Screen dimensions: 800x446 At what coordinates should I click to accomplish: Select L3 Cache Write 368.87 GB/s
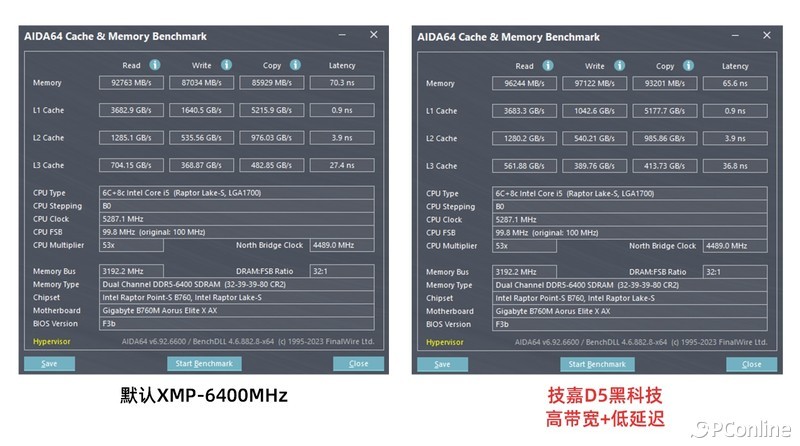[202, 165]
